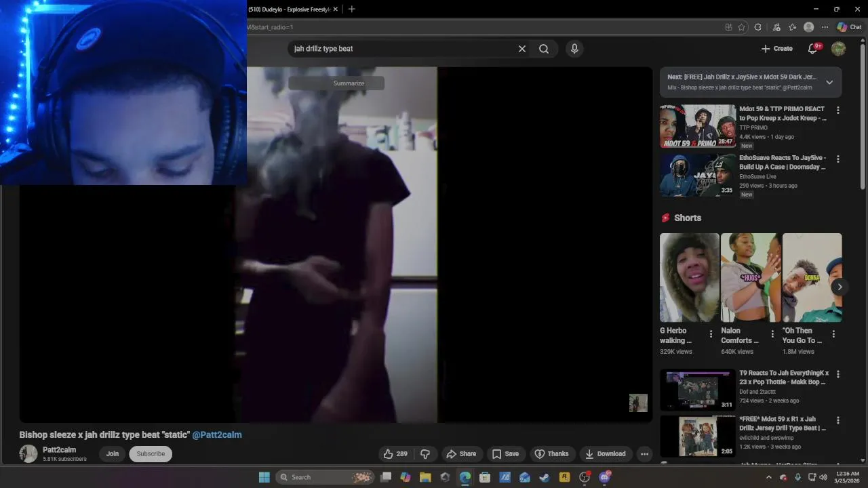Screen dimensions: 868x488
Task: Click the taskbar Search box
Action: click(x=325, y=477)
